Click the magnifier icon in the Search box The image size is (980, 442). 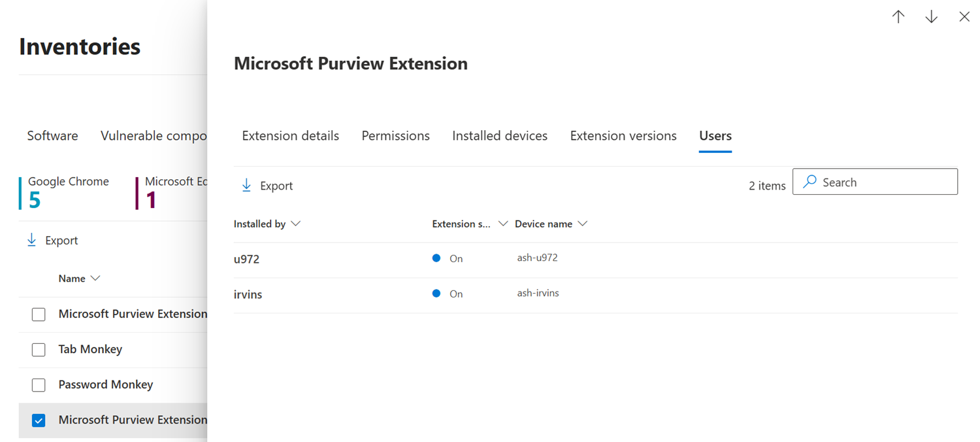809,182
